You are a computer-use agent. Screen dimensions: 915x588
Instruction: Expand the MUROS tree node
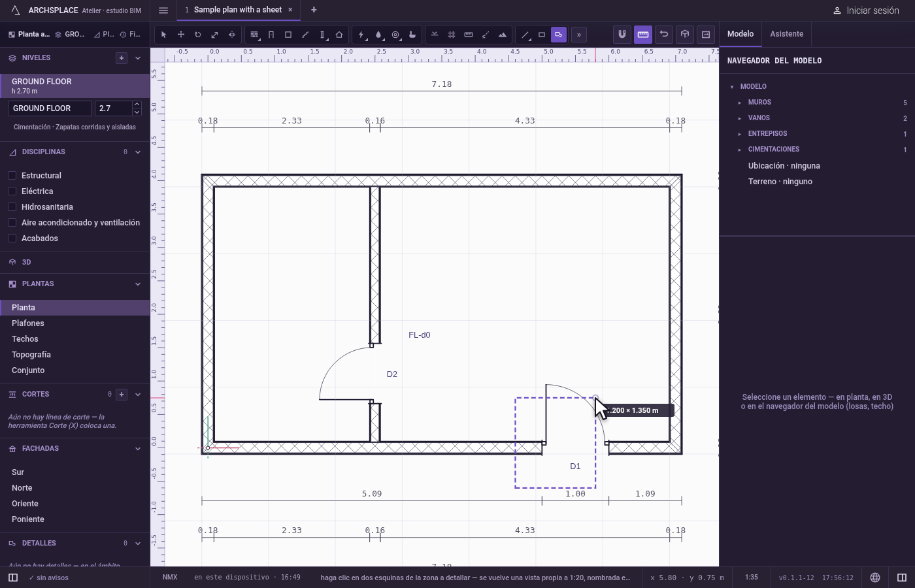(x=740, y=103)
